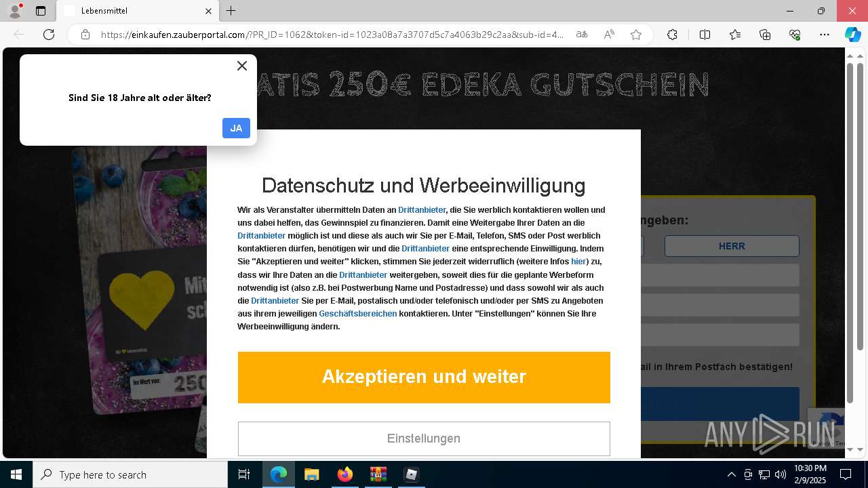Image resolution: width=868 pixels, height=488 pixels.
Task: Open browser essentials heart icon
Action: pos(795,35)
